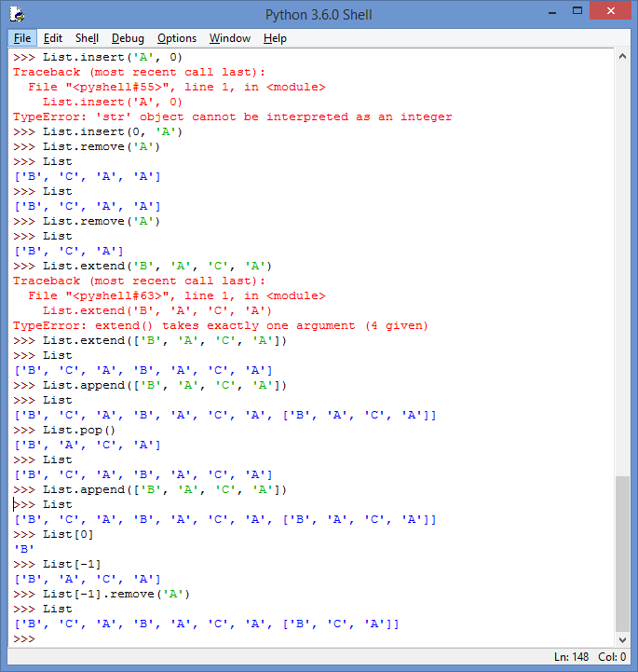Click the scrollbar down arrow
This screenshot has width=638, height=672.
click(622, 640)
